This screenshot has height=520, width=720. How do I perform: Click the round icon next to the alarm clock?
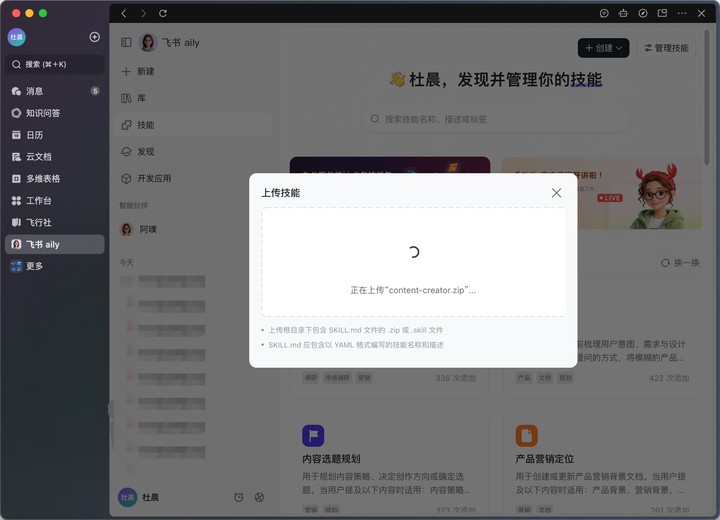(259, 497)
